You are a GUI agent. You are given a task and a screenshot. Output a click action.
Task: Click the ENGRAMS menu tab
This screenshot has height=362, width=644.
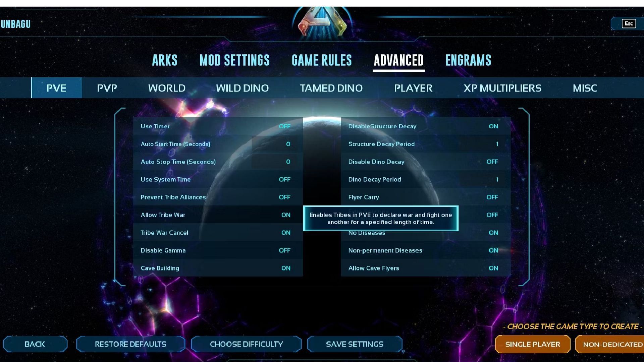468,60
